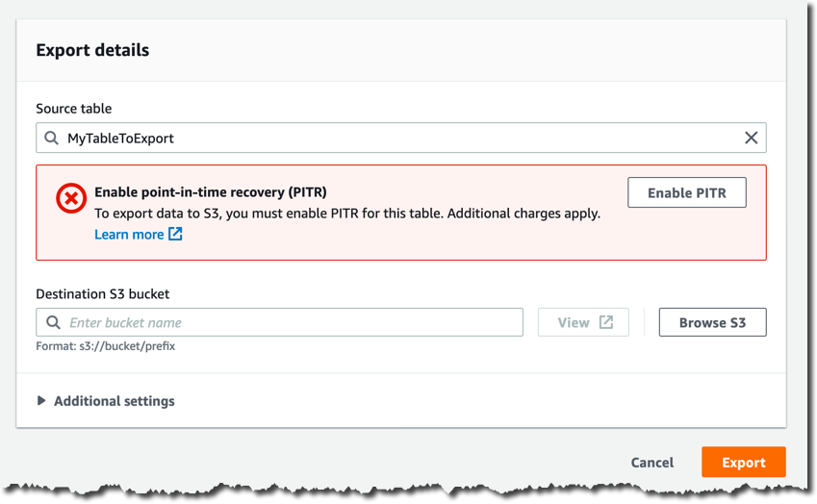
Task: Click the MyTableToExport source table field
Action: (400, 138)
